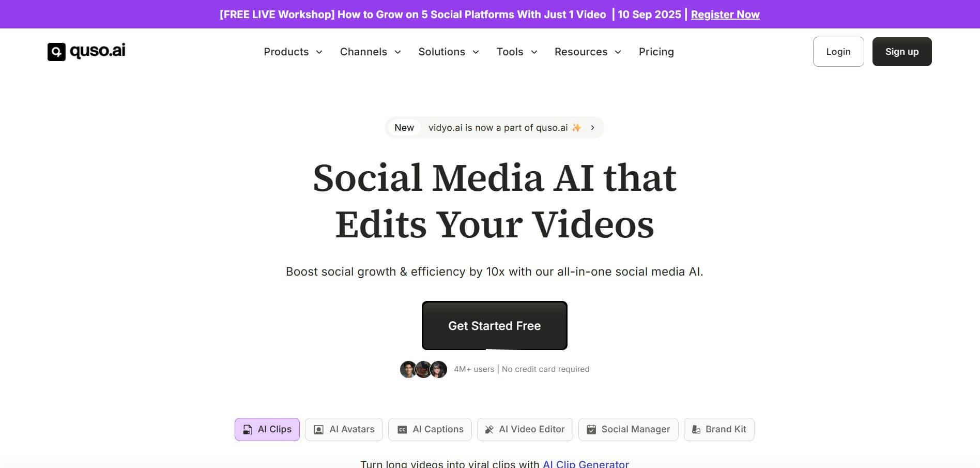
Task: Expand the Channels dropdown chevron
Action: [397, 52]
